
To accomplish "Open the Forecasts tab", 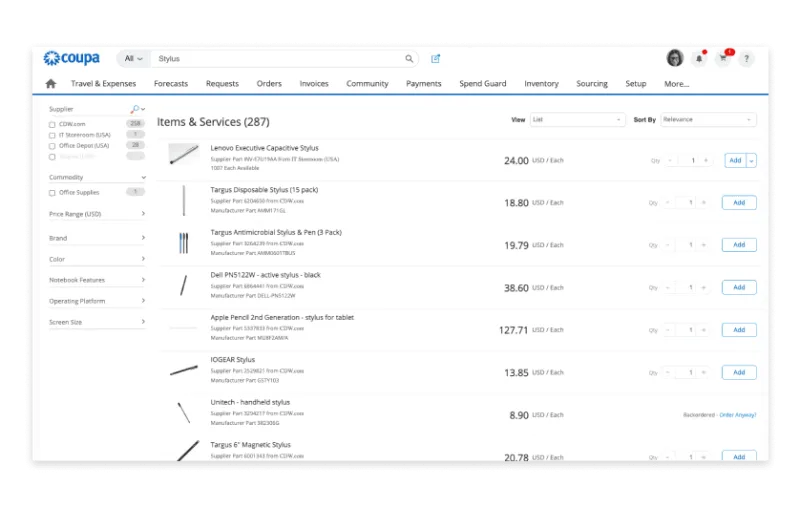I will coord(171,84).
